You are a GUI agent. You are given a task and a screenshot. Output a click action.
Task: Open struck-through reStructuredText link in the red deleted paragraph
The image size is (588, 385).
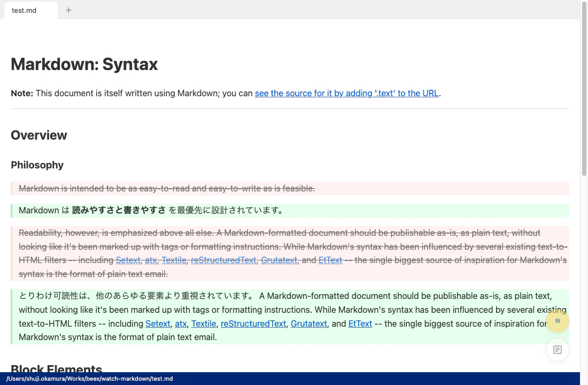pyautogui.click(x=223, y=260)
